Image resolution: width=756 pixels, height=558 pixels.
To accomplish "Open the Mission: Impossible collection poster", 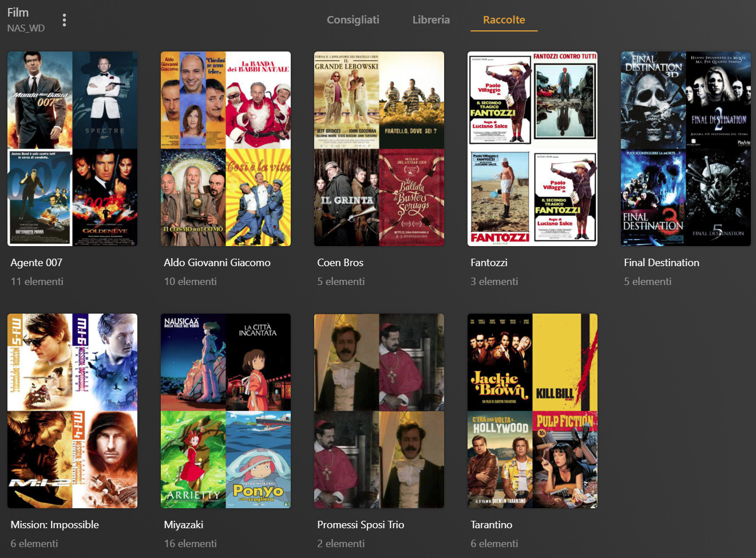I will click(x=72, y=411).
